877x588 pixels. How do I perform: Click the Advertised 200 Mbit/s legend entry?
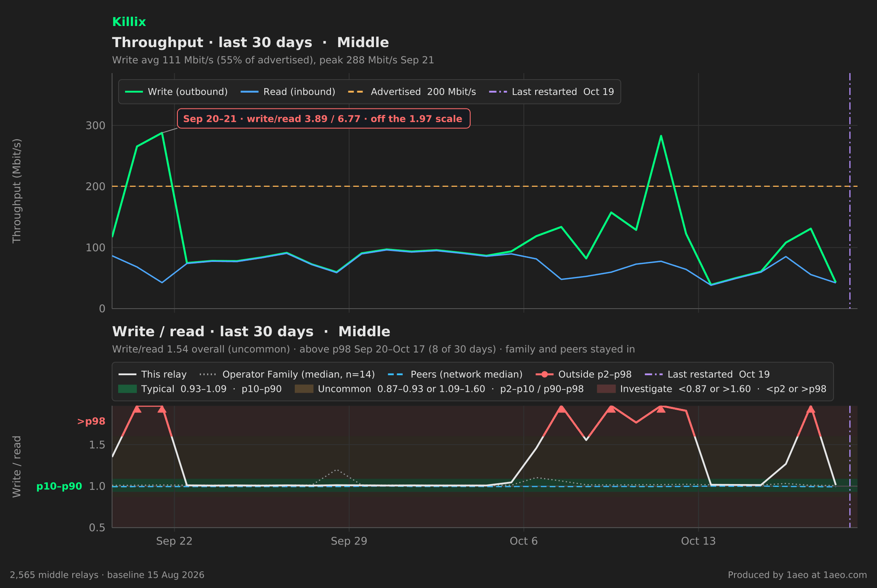point(412,92)
